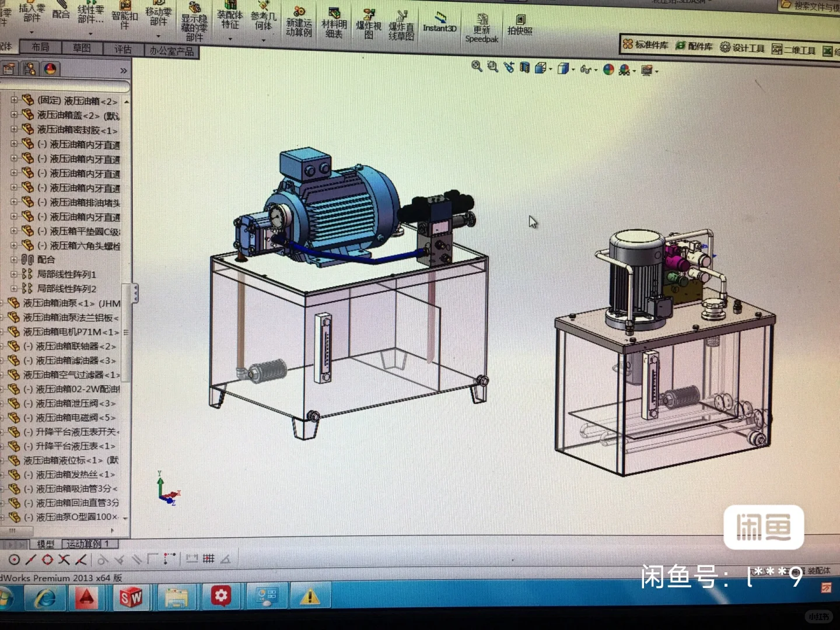Expand the 局部线性阵列1 pattern node
The height and width of the screenshot is (630, 840).
[x=14, y=274]
